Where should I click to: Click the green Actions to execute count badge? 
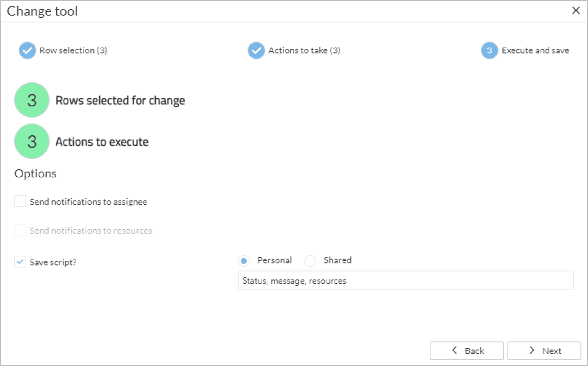(32, 141)
